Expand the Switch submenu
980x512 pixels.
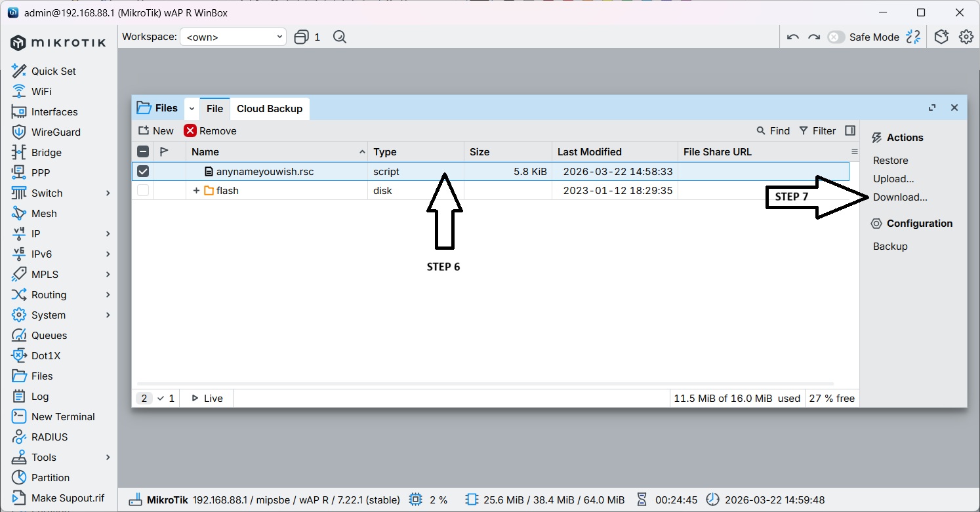[x=108, y=193]
